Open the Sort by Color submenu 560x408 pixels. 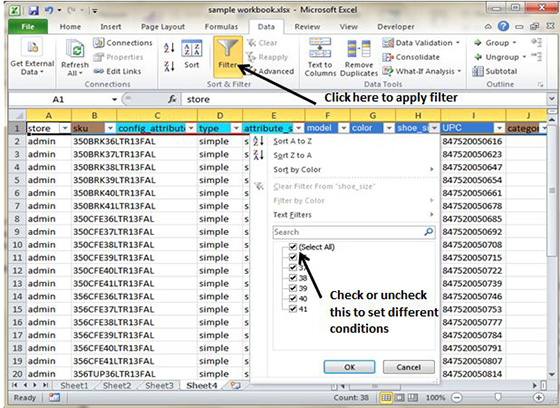(297, 170)
